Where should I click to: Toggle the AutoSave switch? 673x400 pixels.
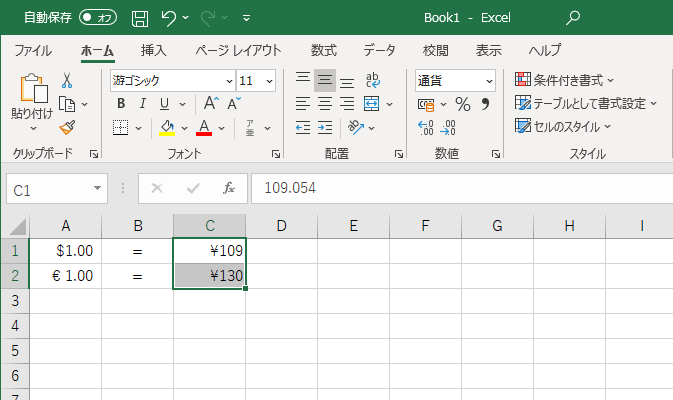point(98,18)
